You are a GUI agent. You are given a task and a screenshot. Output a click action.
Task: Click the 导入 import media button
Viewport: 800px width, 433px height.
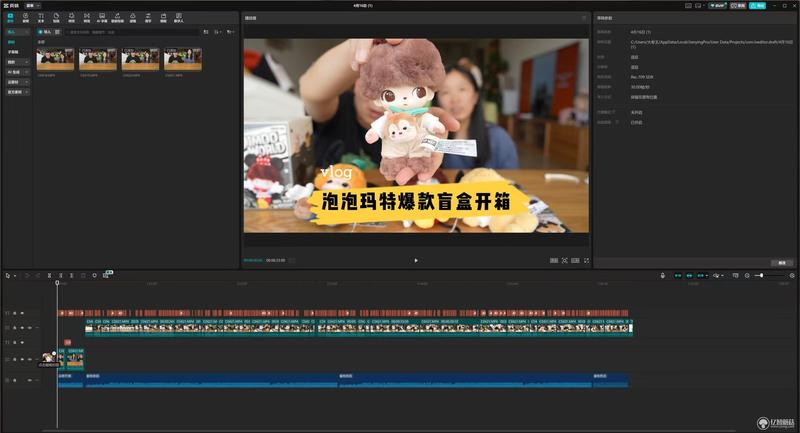tap(44, 32)
